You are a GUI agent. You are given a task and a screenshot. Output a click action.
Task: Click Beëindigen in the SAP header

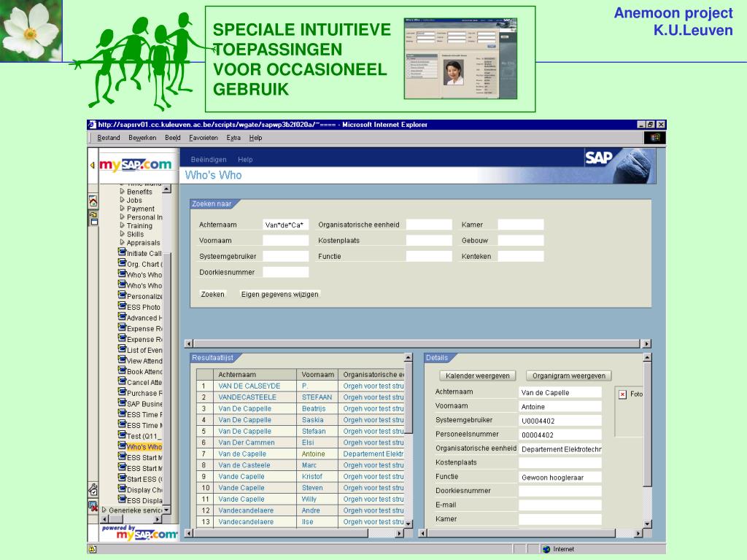click(209, 160)
